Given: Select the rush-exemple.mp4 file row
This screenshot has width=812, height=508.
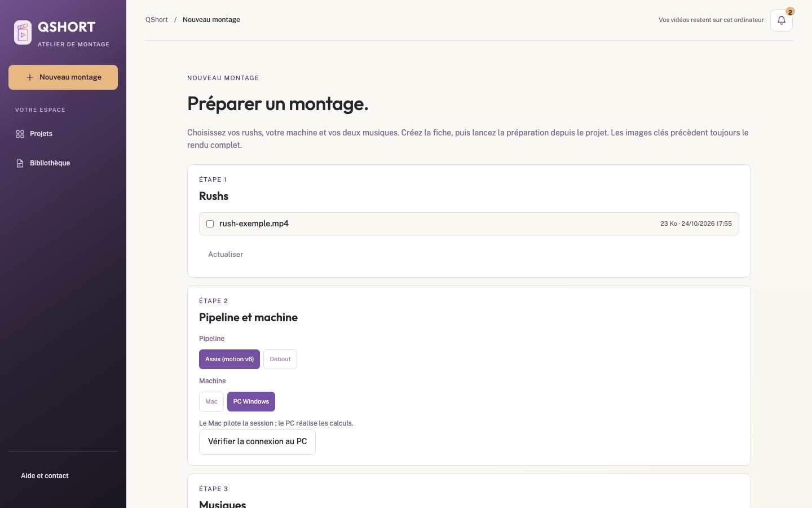Looking at the screenshot, I should coord(469,224).
